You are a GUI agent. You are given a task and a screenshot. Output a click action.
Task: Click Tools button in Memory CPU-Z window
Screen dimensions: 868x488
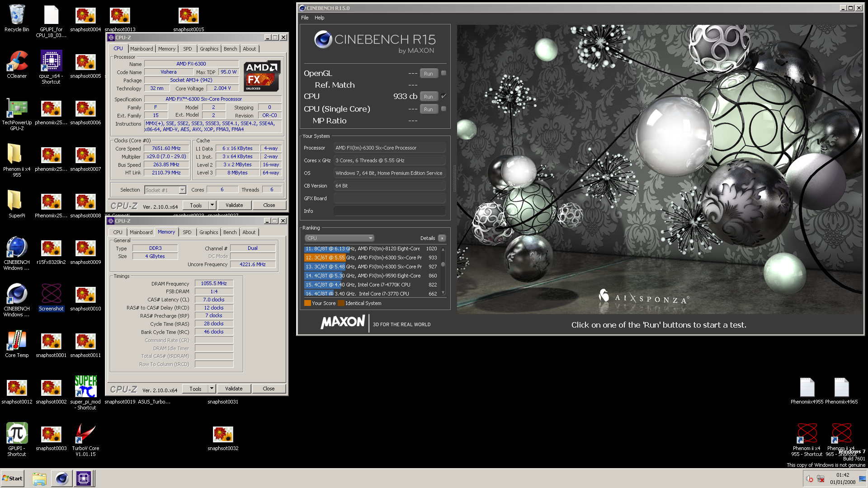195,389
